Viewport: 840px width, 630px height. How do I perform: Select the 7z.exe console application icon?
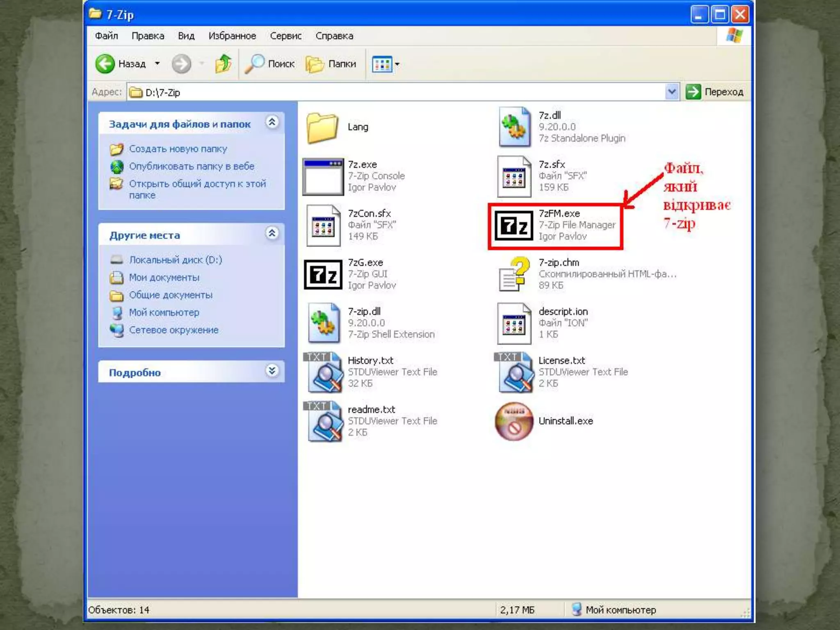click(323, 177)
